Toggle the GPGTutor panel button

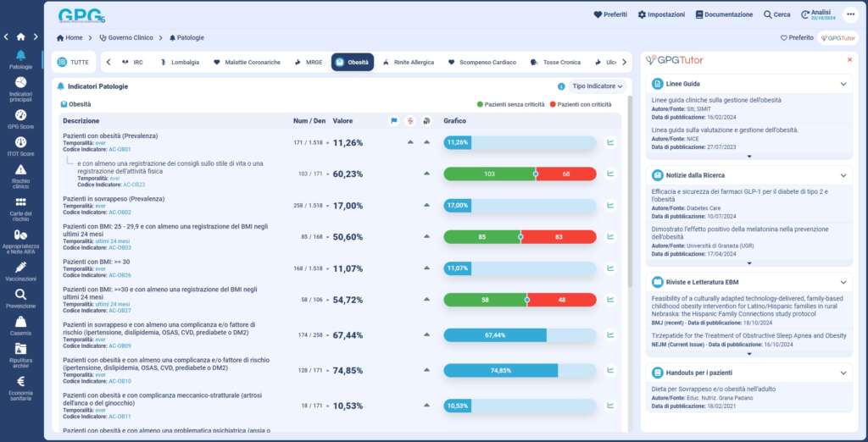coord(837,38)
